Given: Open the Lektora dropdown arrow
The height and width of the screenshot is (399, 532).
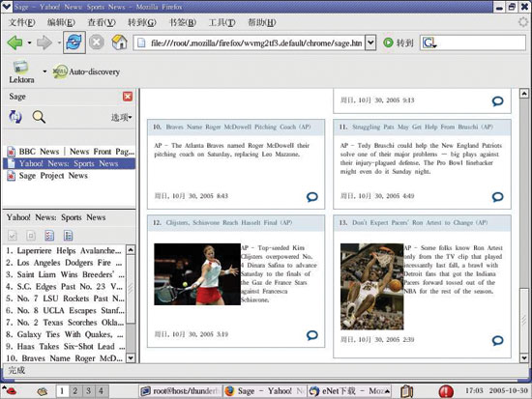Looking at the screenshot, I should [x=44, y=71].
